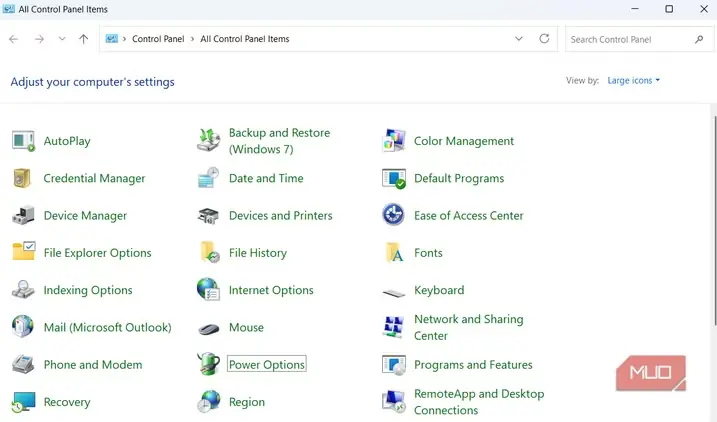Open Indexing Options link text
The width and height of the screenshot is (717, 422).
[x=88, y=290]
